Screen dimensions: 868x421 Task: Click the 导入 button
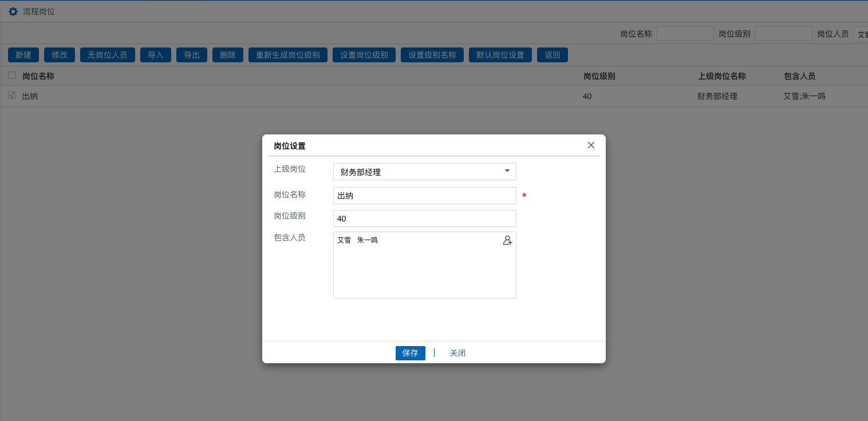pos(156,55)
